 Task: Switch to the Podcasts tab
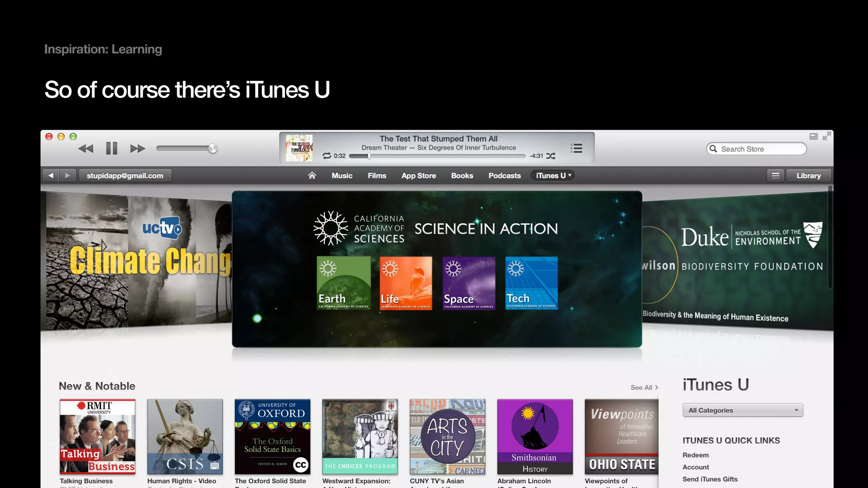click(x=504, y=175)
